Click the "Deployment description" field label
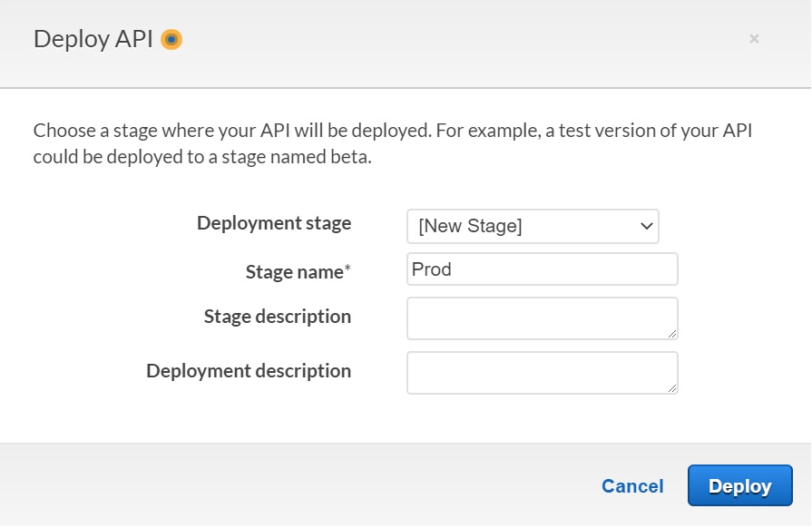 point(249,371)
